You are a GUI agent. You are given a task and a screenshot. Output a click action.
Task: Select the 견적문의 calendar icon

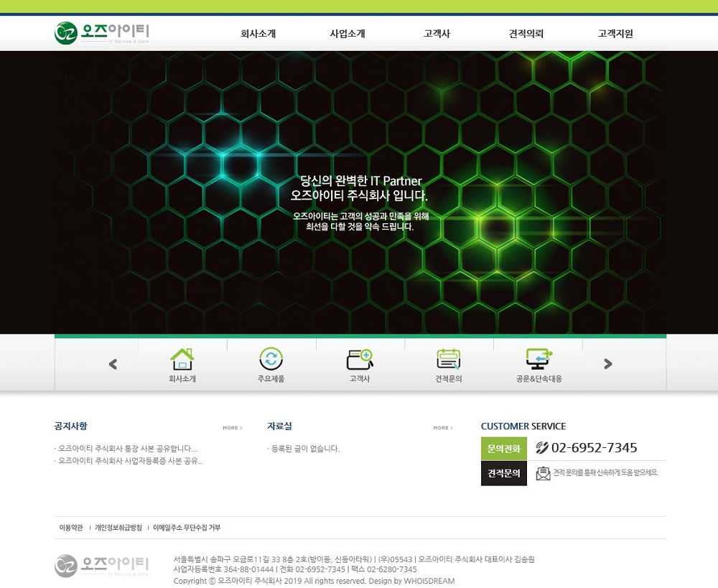tap(449, 358)
